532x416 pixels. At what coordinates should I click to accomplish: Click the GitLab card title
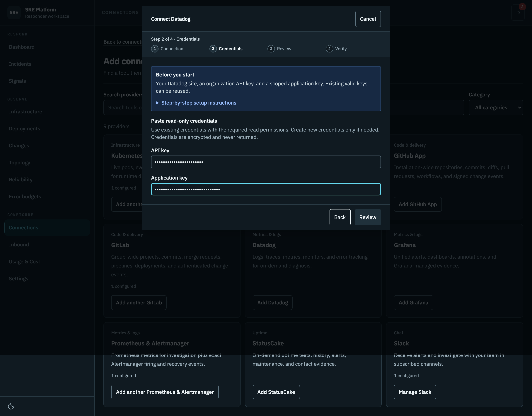(120, 245)
